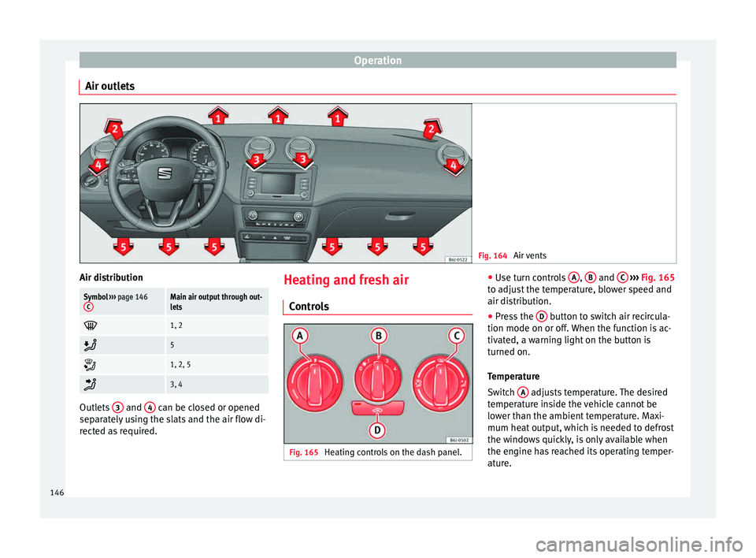Click the defrost and footwell symbol
This screenshot has width=756, height=558.
(90, 365)
